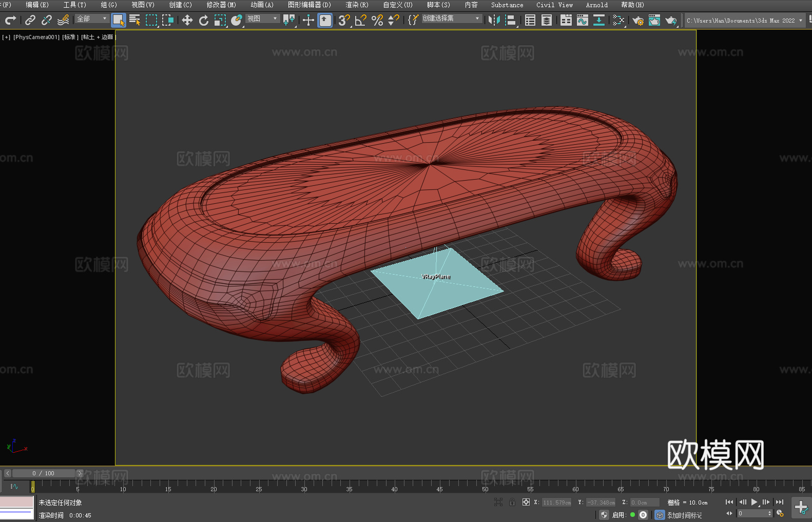Image resolution: width=812 pixels, height=522 pixels.
Task: Open the 视图 reference coordinate dropdown
Action: point(263,18)
